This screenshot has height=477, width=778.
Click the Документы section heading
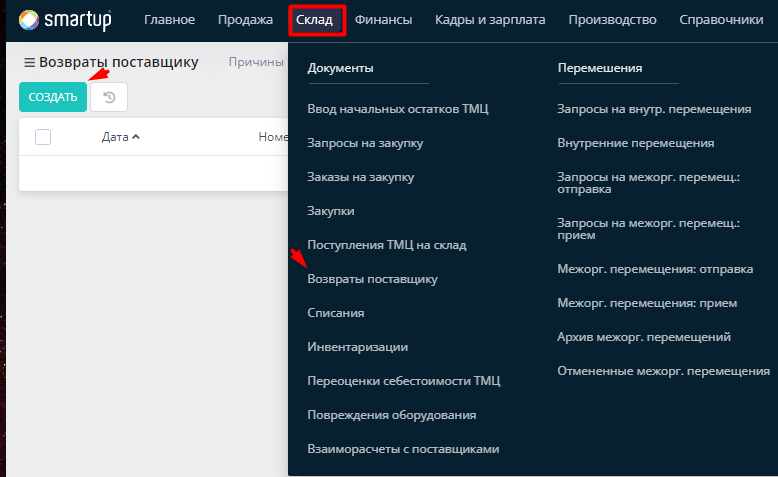340,68
